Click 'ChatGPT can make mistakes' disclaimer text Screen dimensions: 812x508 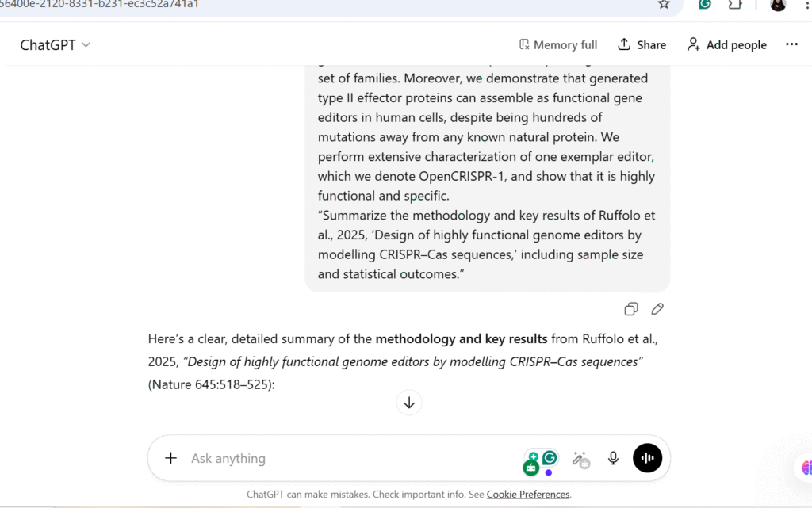(308, 494)
